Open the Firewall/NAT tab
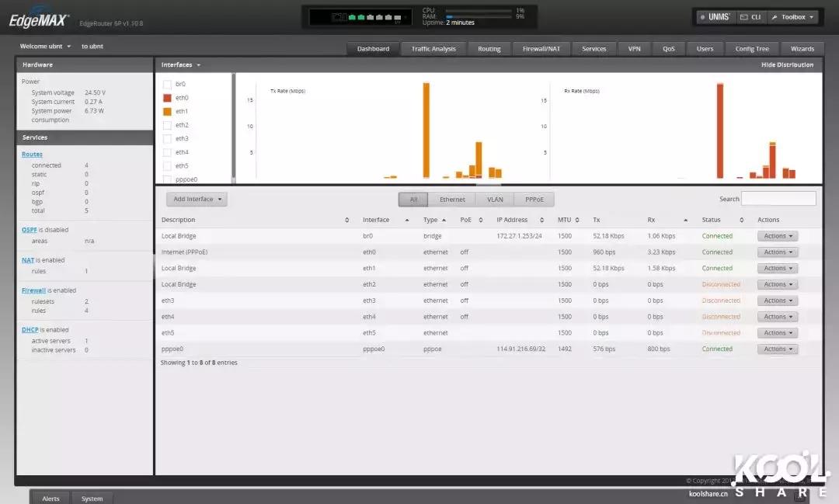Image resolution: width=839 pixels, height=504 pixels. [x=541, y=49]
